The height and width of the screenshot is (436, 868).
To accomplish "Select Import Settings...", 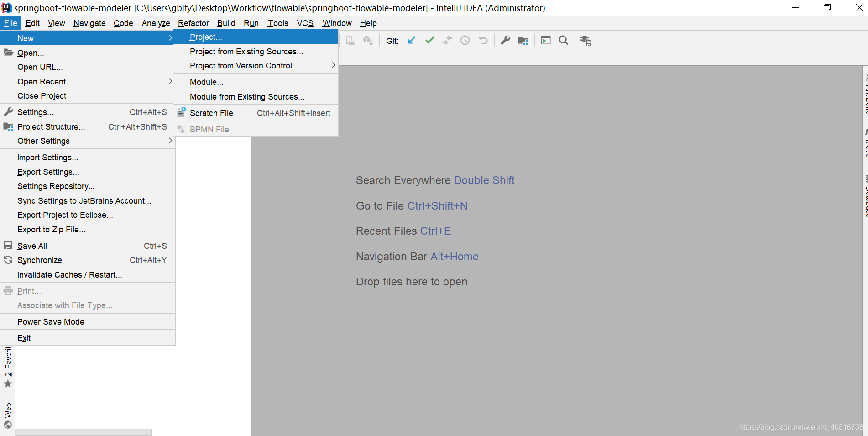I will [88, 158].
